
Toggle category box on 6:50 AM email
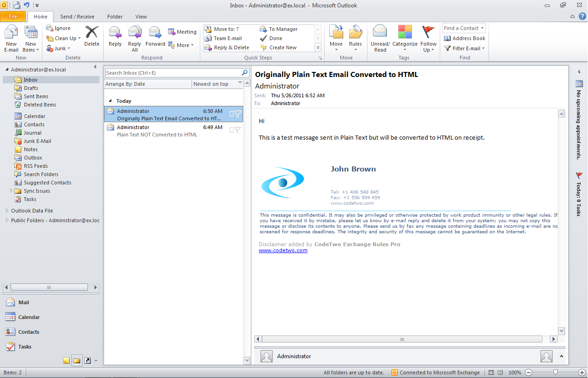[232, 114]
